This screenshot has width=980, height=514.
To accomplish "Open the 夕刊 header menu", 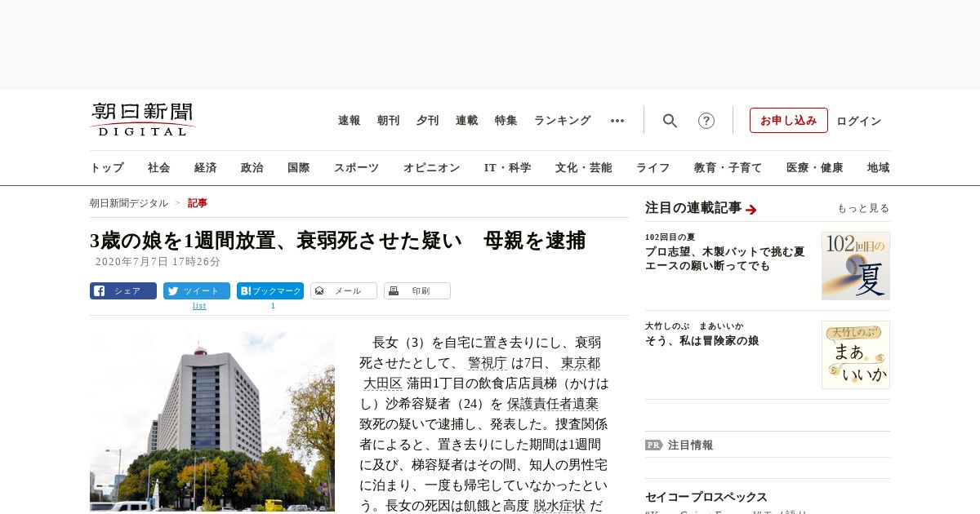I will (428, 121).
